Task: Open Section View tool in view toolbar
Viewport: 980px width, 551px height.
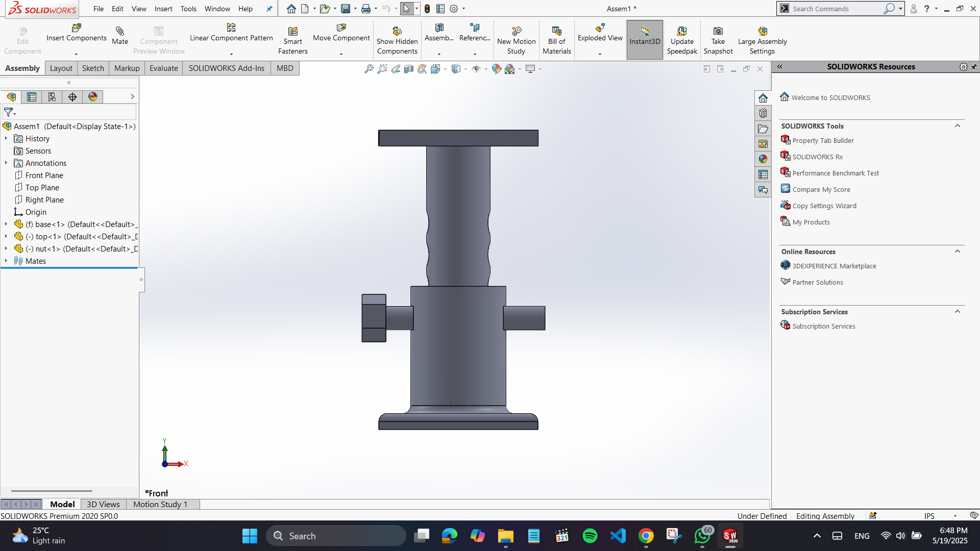Action: tap(409, 69)
